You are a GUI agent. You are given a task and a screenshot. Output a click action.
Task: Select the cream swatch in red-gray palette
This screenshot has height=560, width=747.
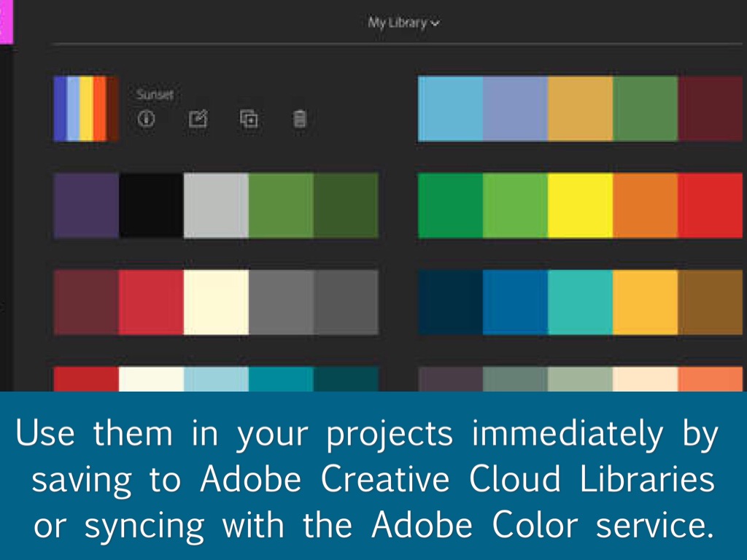pyautogui.click(x=216, y=303)
